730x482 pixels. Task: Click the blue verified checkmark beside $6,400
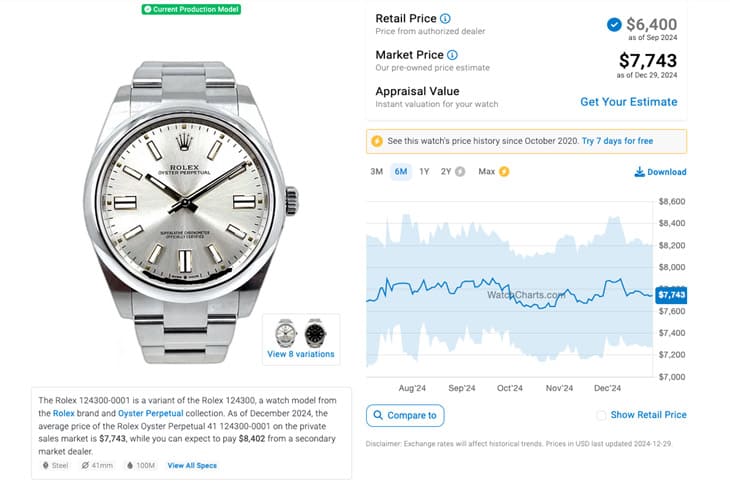612,25
